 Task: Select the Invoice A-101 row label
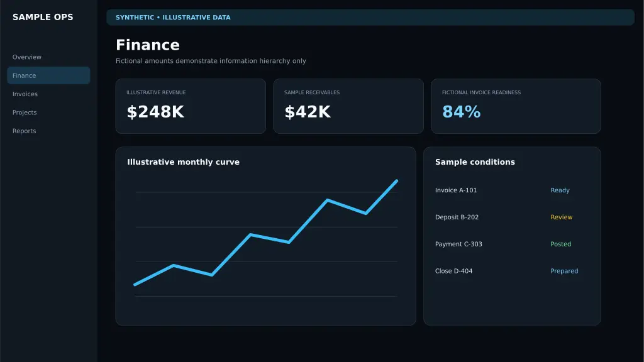(x=456, y=190)
